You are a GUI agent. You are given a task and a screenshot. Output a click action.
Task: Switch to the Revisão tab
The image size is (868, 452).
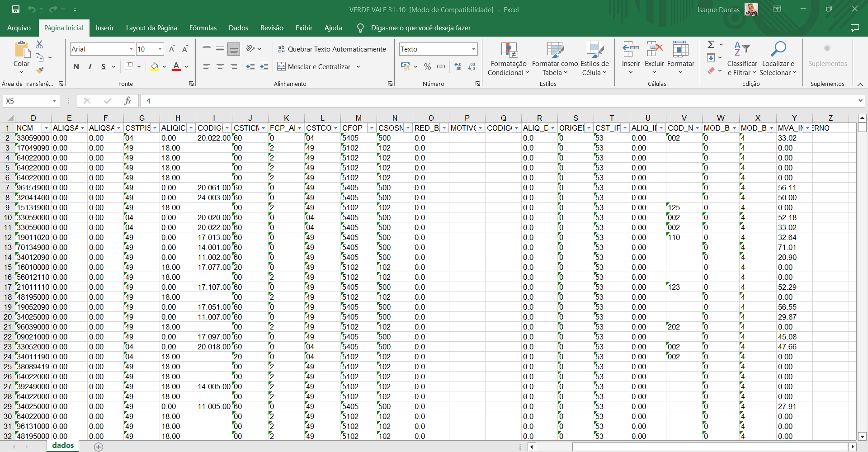click(272, 28)
